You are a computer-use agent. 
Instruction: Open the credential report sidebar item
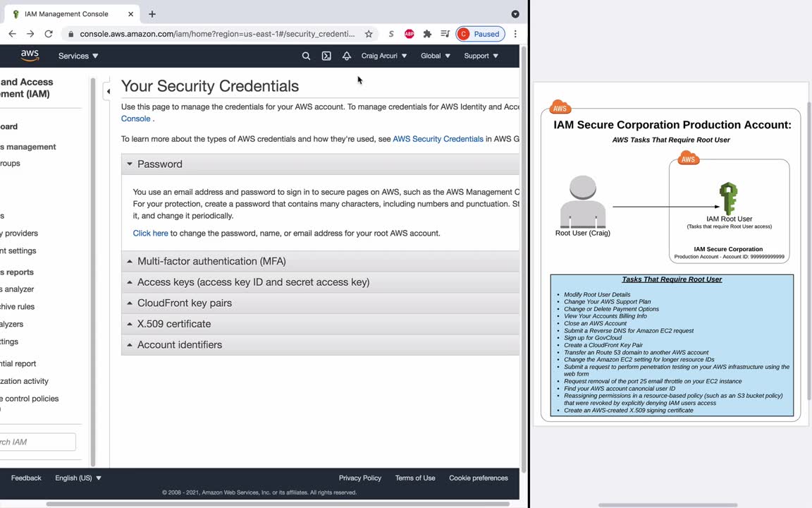(x=18, y=363)
